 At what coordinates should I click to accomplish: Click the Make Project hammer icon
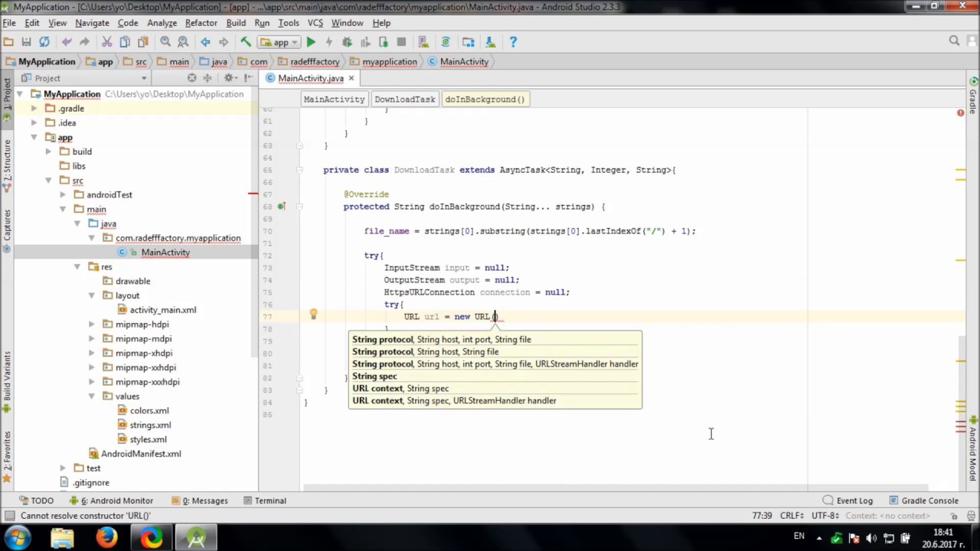click(x=246, y=42)
